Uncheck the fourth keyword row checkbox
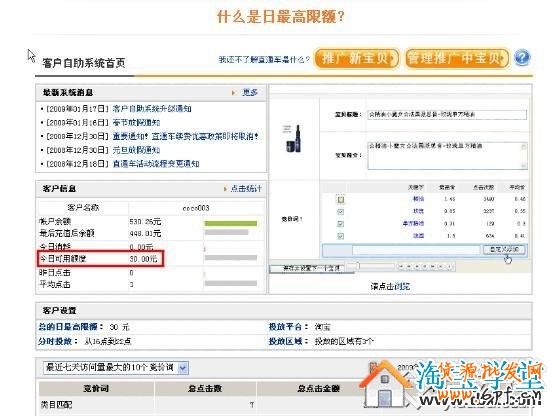The width and height of the screenshot is (552, 416). [340, 236]
